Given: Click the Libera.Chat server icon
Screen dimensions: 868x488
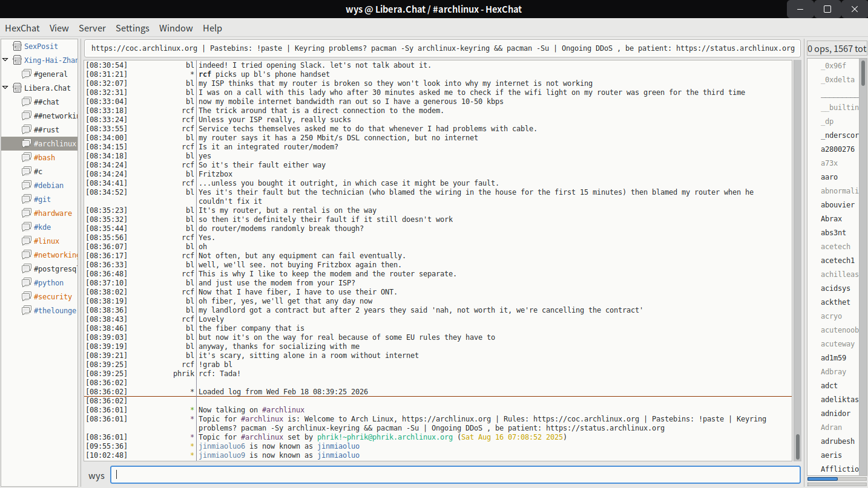Looking at the screenshot, I should tap(16, 88).
